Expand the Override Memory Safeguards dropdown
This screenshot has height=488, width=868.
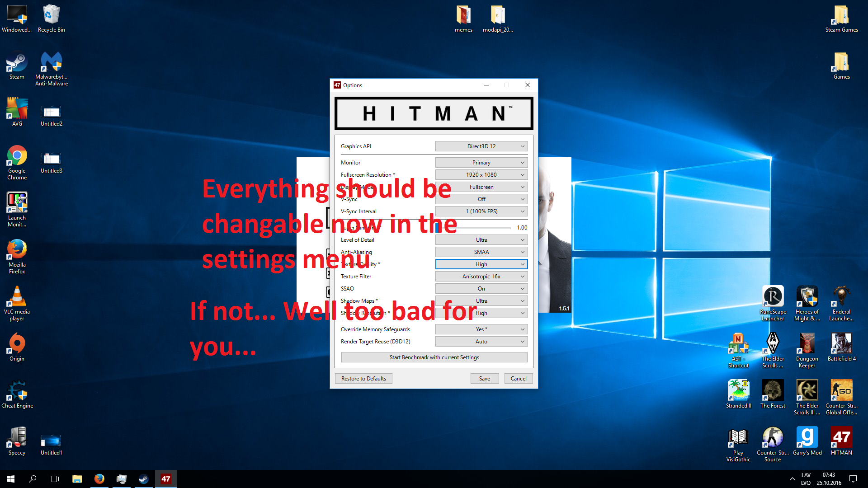pyautogui.click(x=481, y=329)
